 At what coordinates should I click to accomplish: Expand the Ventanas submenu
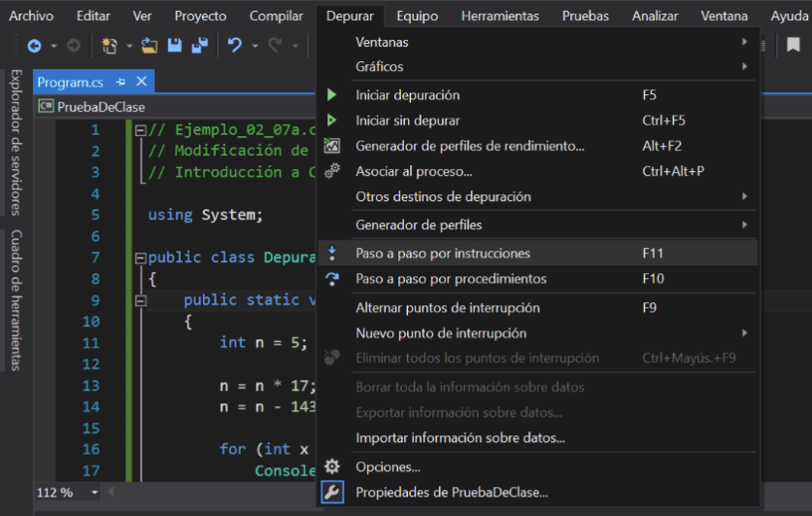click(x=744, y=42)
